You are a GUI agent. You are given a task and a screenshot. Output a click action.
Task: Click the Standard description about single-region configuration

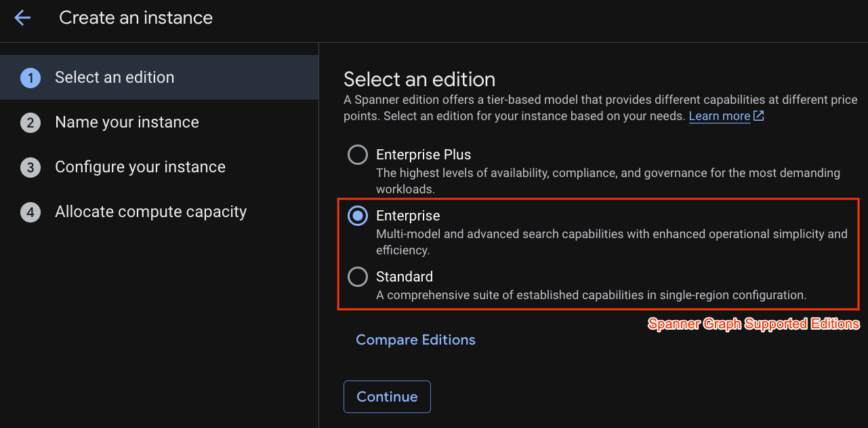tap(591, 295)
